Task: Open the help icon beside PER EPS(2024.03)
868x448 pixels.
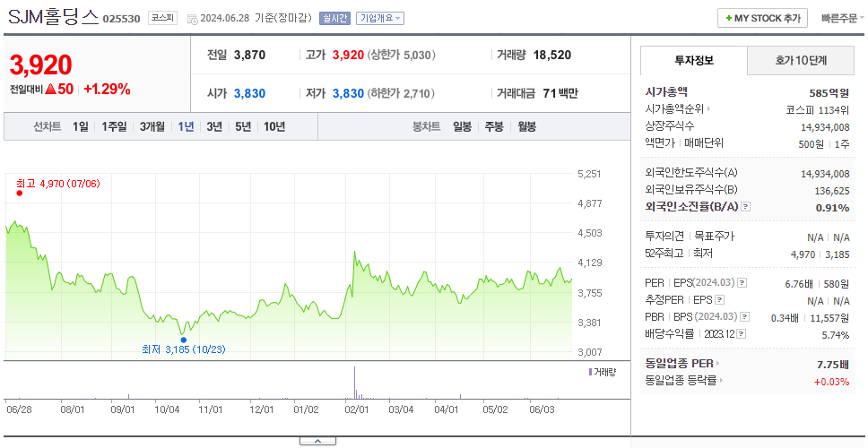Action: tap(742, 283)
